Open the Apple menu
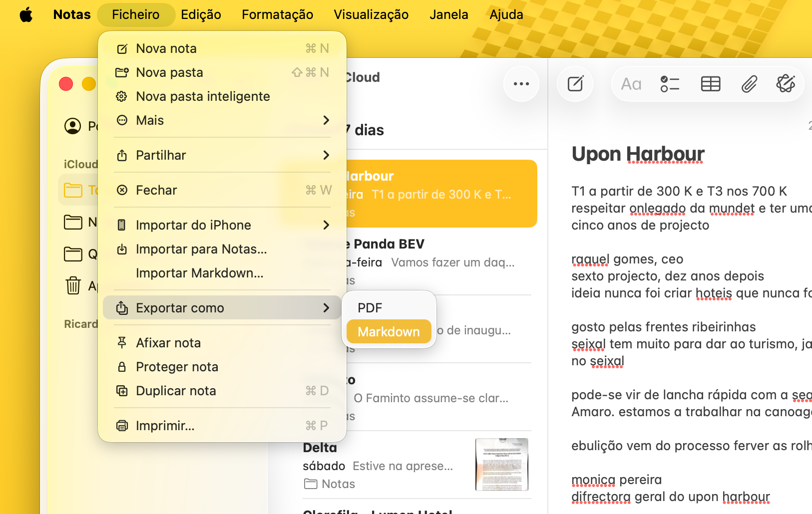Viewport: 812px width, 514px height. point(26,14)
